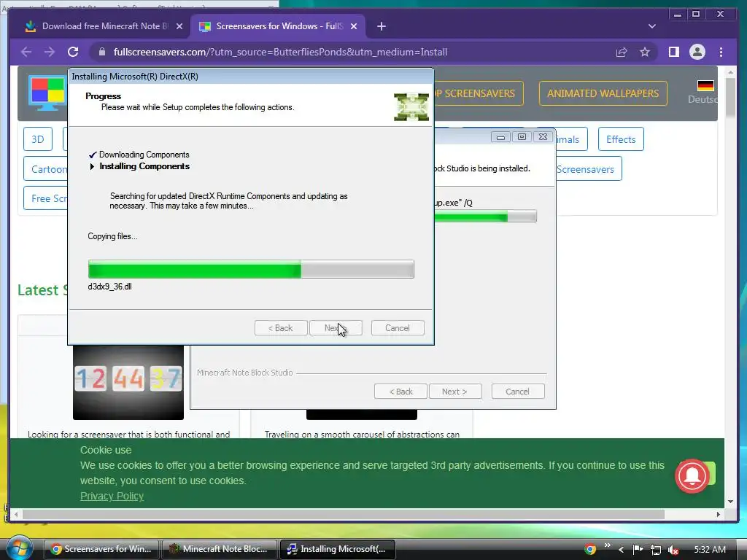Open the muted volume tray icon
The image size is (747, 560).
[673, 550]
